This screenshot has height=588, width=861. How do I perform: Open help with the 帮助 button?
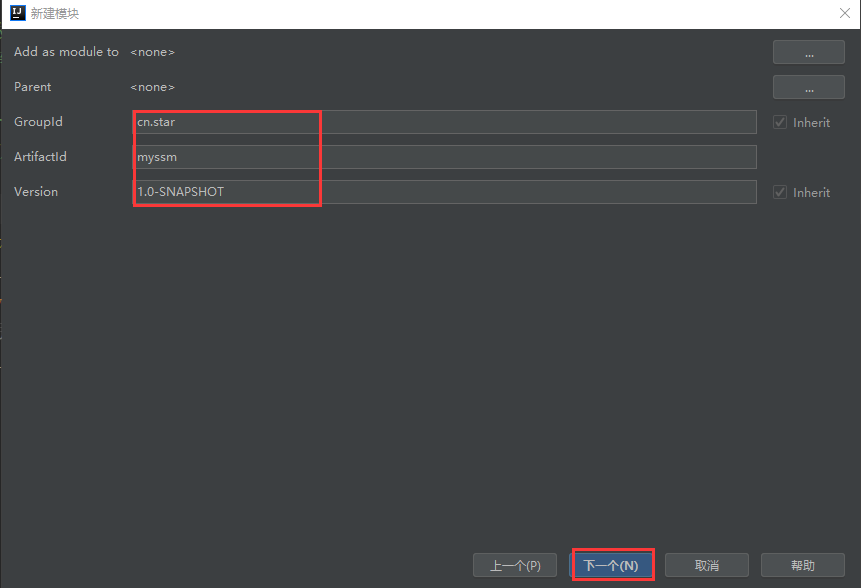pyautogui.click(x=802, y=564)
